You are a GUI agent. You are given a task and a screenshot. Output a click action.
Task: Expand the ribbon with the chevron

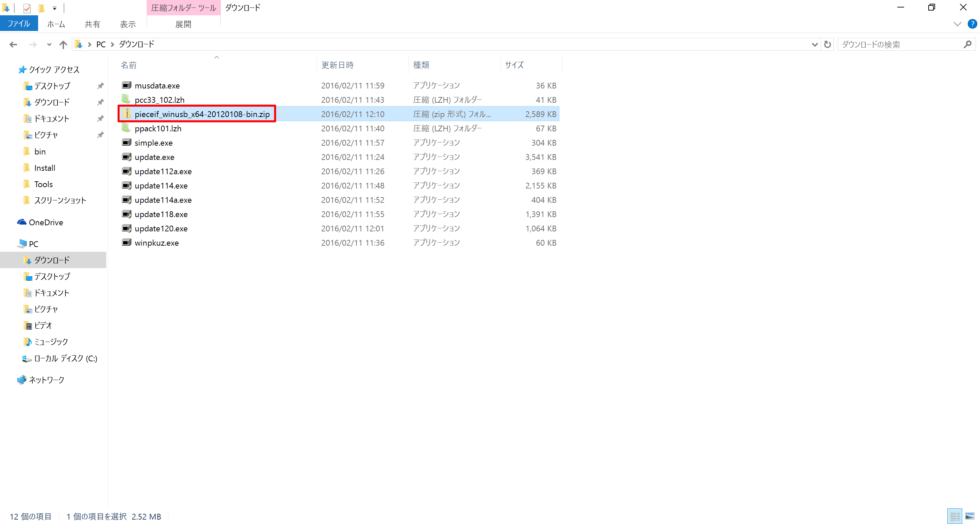[957, 24]
